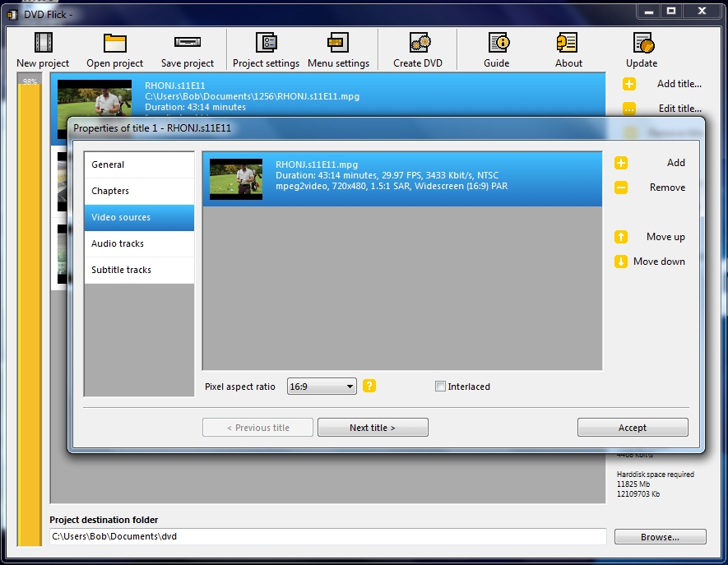728x565 pixels.
Task: Click the RHONJ.s11E11.mpg filename text
Action: 317,164
